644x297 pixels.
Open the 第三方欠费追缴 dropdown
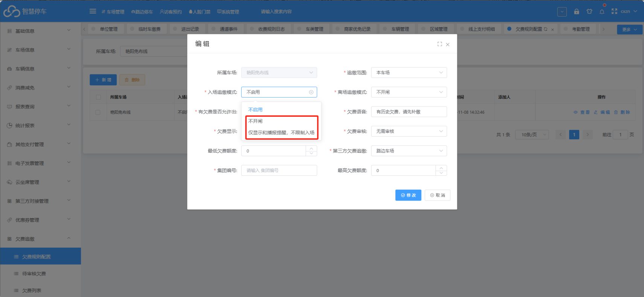tap(409, 151)
